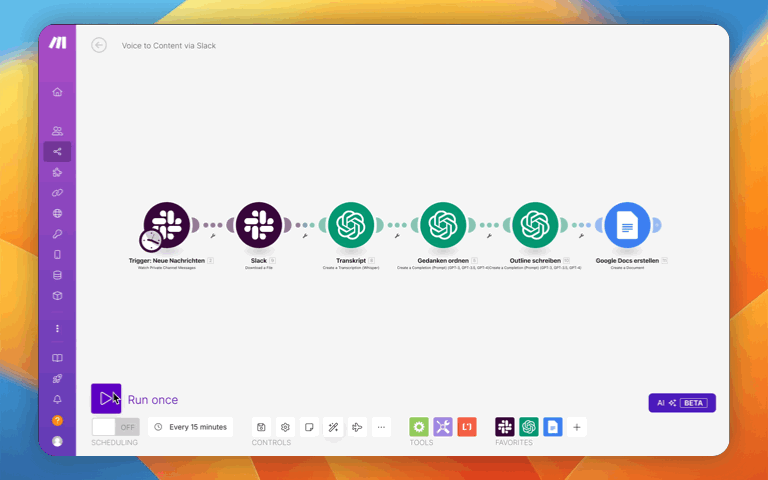Click wrench filter between Transkript and Gedanken ordnen
The width and height of the screenshot is (768, 480).
click(397, 236)
